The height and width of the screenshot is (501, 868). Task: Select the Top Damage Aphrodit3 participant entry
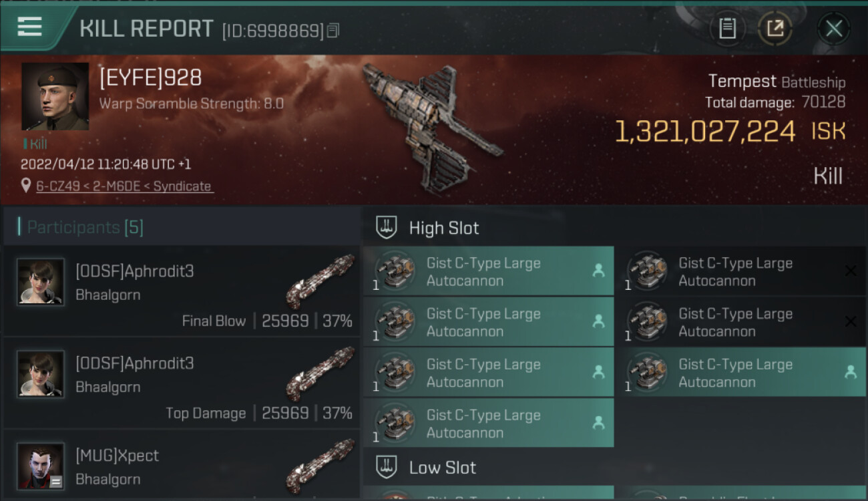pos(182,383)
